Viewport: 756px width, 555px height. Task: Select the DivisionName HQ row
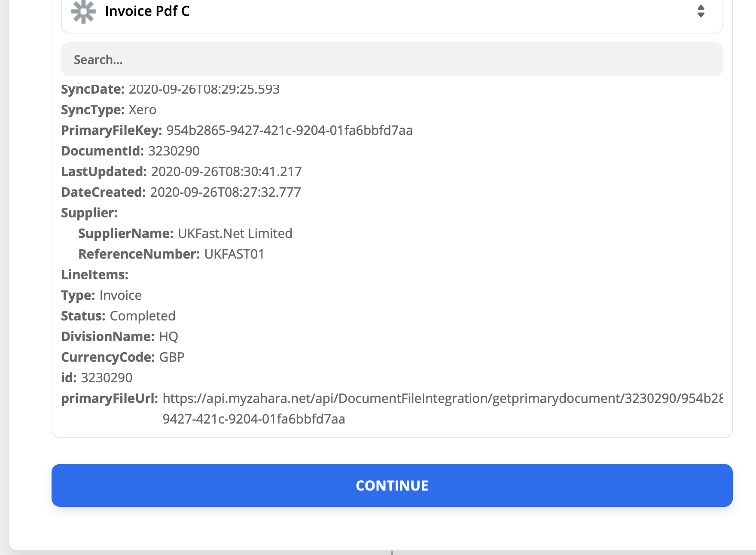(x=119, y=336)
